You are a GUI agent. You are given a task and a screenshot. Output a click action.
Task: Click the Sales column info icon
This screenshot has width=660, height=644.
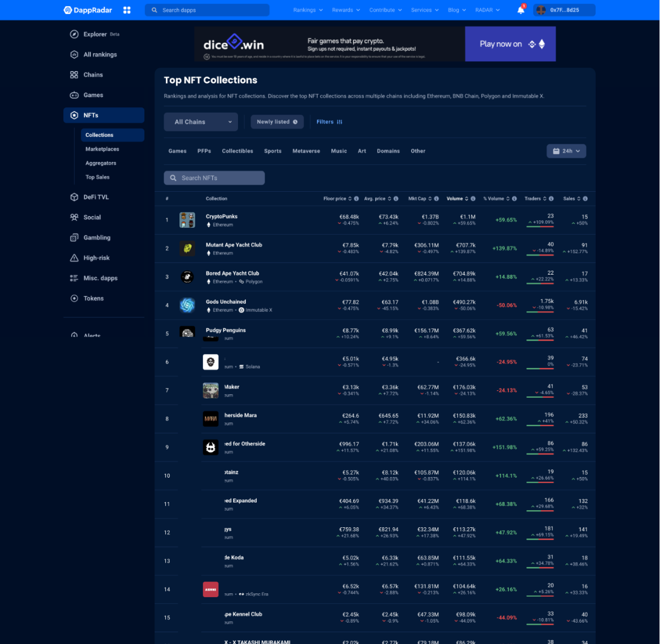(585, 199)
